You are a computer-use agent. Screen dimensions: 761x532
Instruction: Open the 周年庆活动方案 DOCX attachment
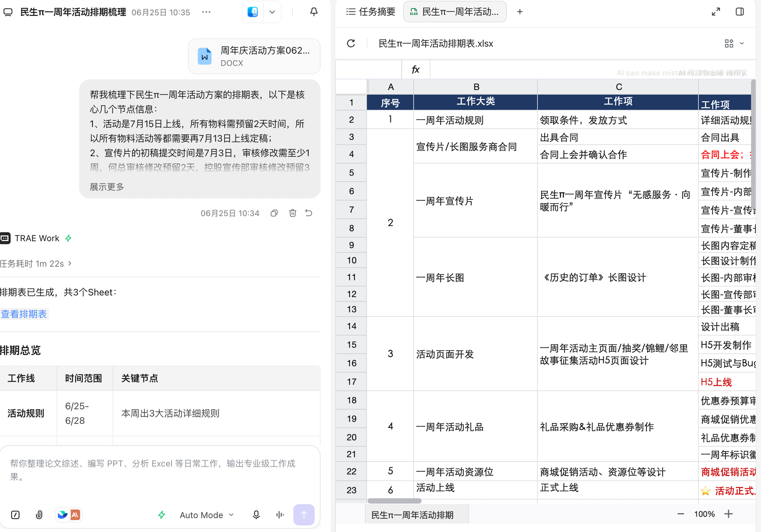254,56
